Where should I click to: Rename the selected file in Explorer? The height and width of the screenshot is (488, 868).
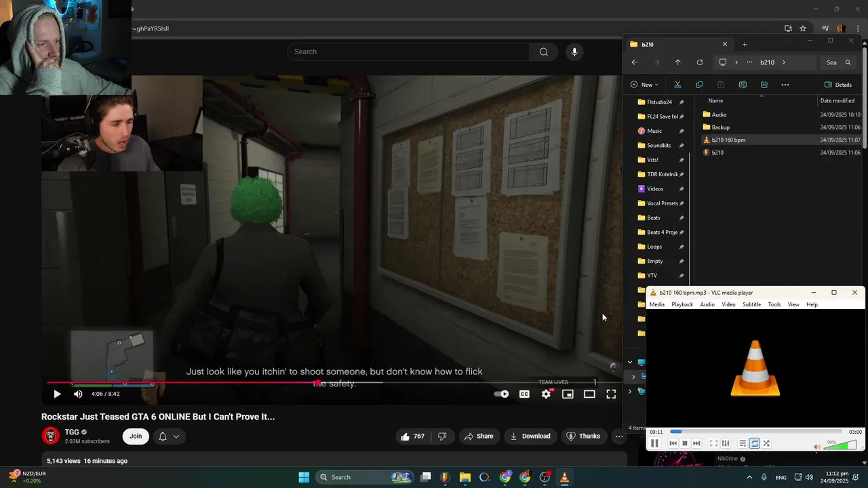click(x=743, y=85)
